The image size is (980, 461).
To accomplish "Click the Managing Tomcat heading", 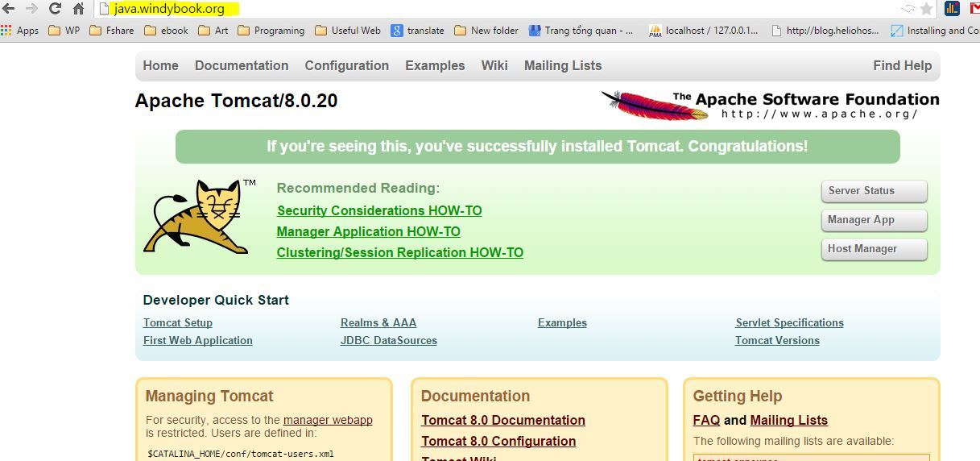I will (x=209, y=397).
